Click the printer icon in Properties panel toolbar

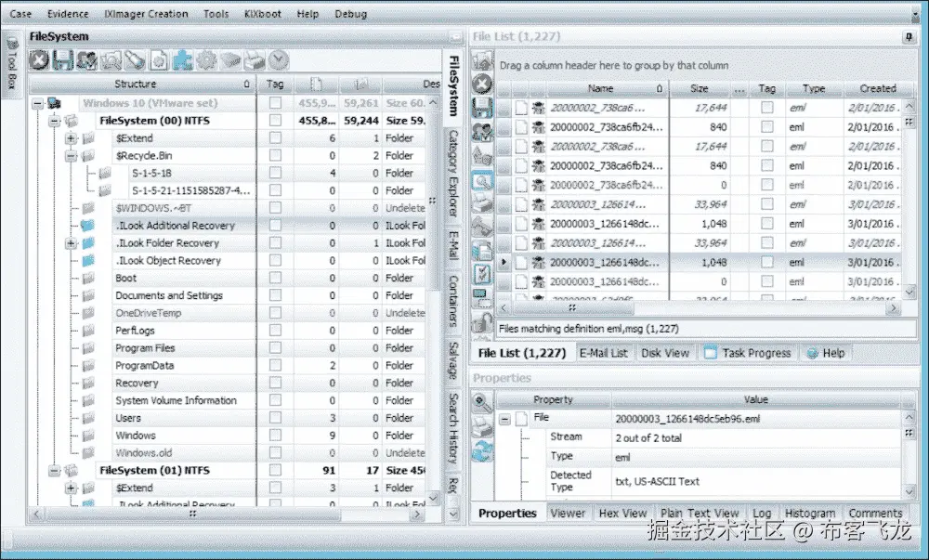[482, 427]
